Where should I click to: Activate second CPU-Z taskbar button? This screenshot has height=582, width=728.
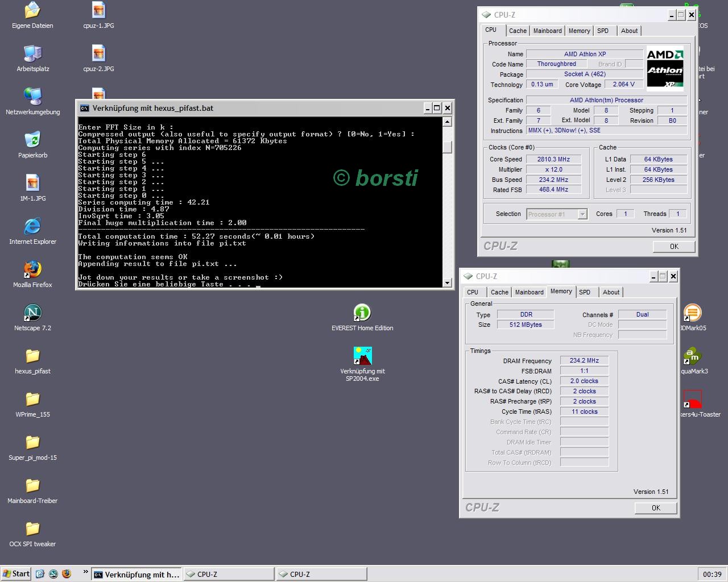(321, 574)
